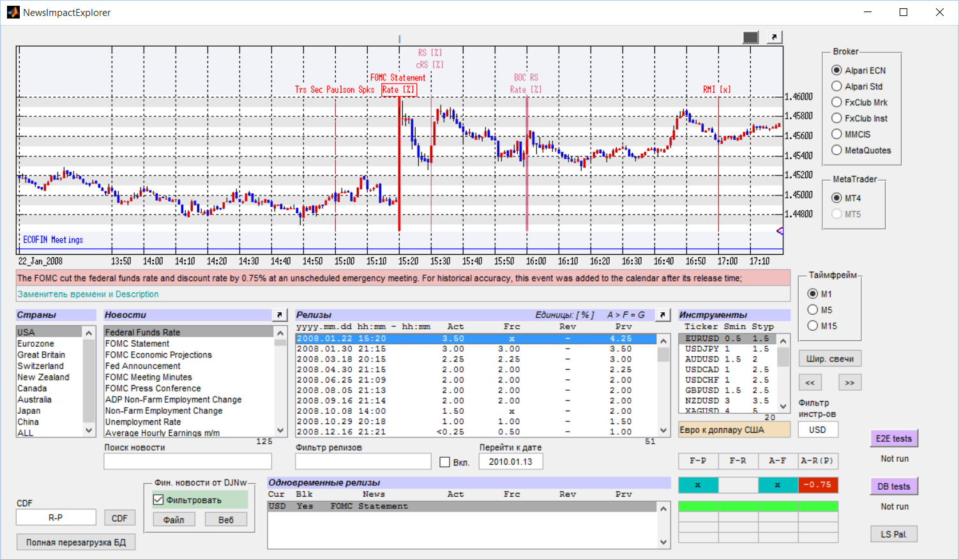This screenshot has width=959, height=560.
Task: Select FOMC Meeting Minutes in news list
Action: pyautogui.click(x=148, y=377)
